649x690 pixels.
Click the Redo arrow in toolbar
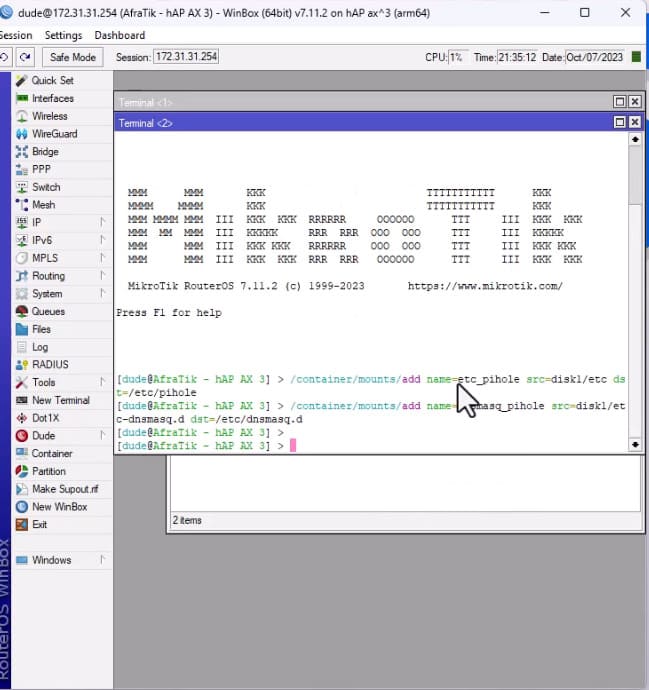click(x=25, y=57)
